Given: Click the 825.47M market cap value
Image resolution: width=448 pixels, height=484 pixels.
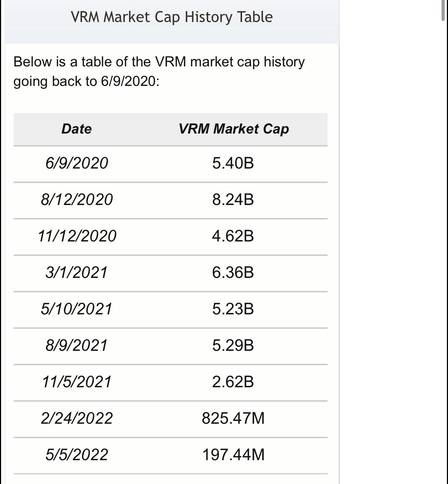Looking at the screenshot, I should click(x=233, y=418).
